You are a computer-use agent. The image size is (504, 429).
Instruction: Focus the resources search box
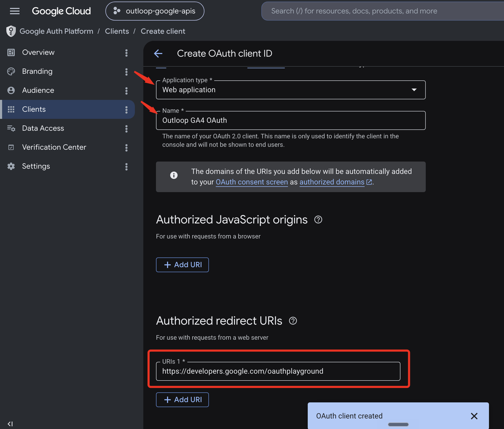(x=382, y=11)
